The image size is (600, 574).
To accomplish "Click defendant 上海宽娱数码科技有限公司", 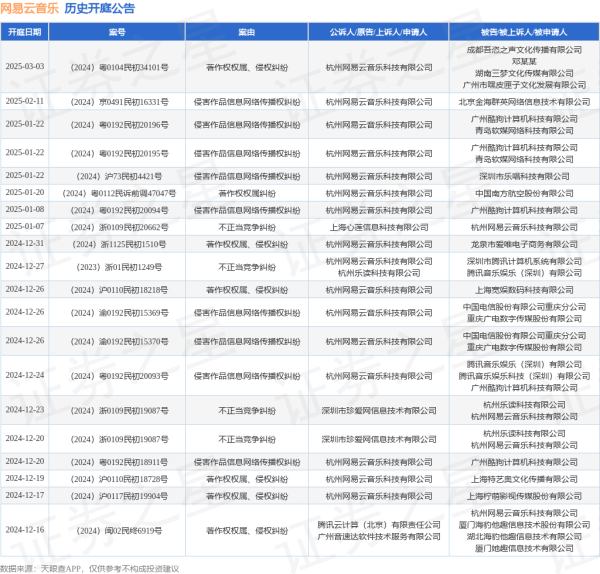I will coord(524,290).
